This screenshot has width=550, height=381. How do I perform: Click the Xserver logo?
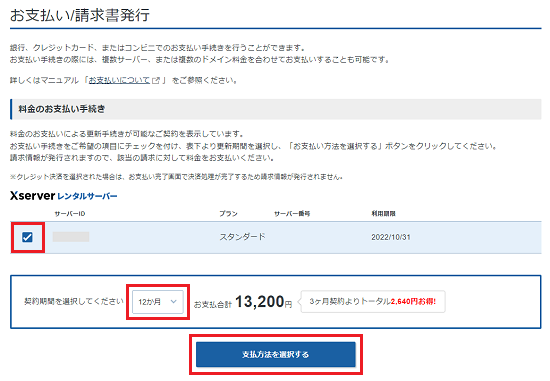33,195
